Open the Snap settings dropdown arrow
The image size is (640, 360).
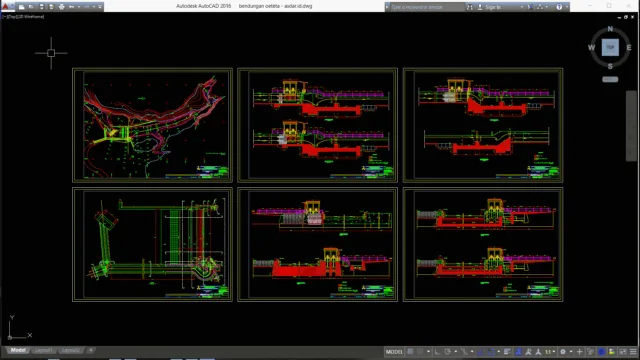click(428, 352)
